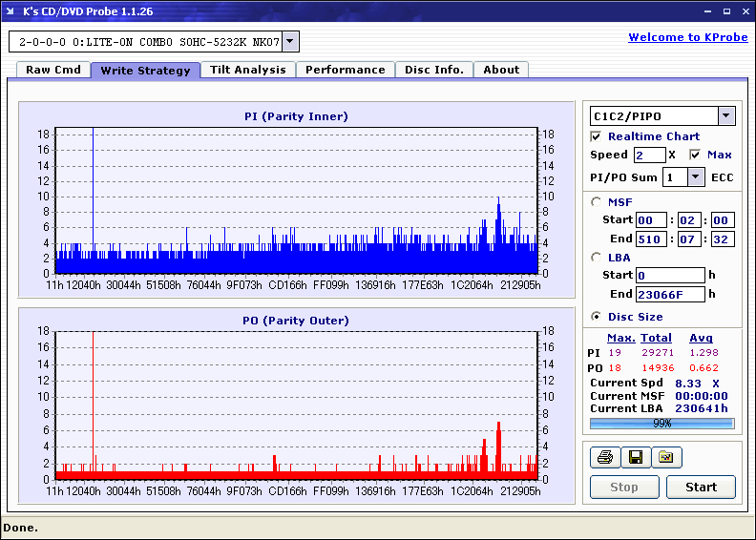Go to the Raw Cmd tab
Image resolution: width=756 pixels, height=540 pixels.
pyautogui.click(x=52, y=70)
